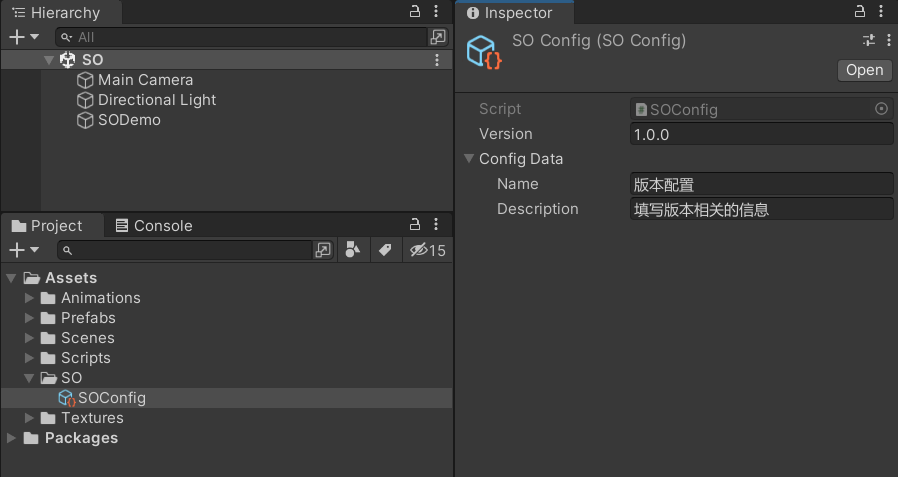898x477 pixels.
Task: Click the search by label tag icon
Action: coord(385,250)
